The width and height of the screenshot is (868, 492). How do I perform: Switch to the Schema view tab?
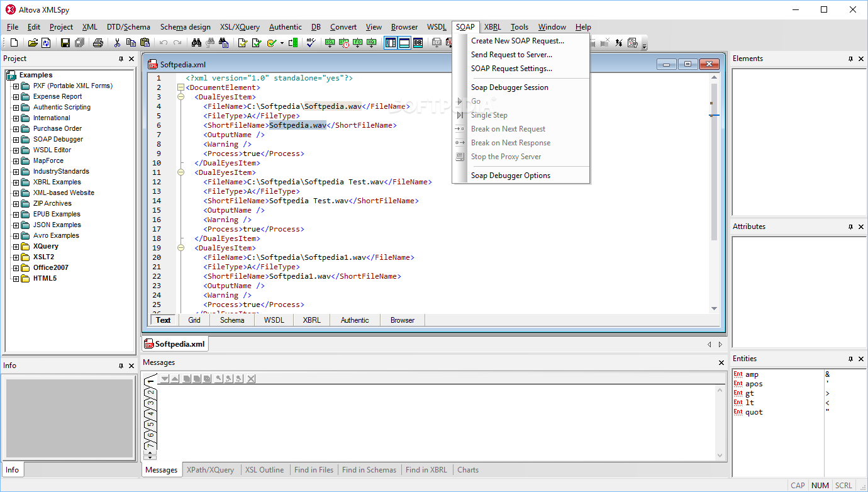coord(232,320)
